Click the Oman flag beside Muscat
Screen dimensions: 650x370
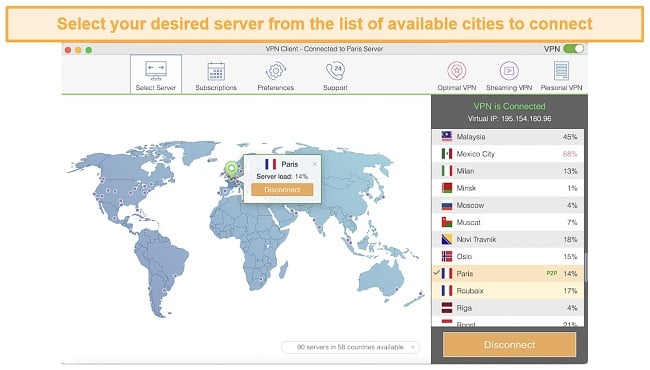(446, 222)
